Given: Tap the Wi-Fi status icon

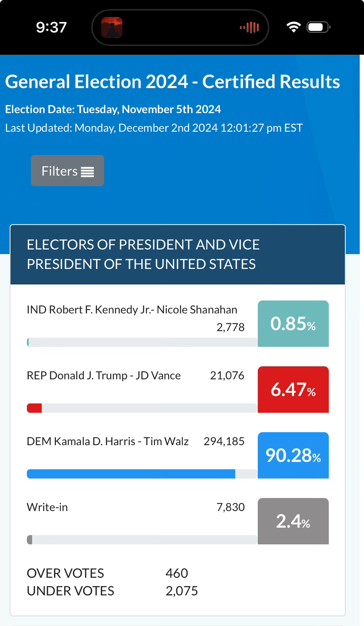Looking at the screenshot, I should 293,27.
